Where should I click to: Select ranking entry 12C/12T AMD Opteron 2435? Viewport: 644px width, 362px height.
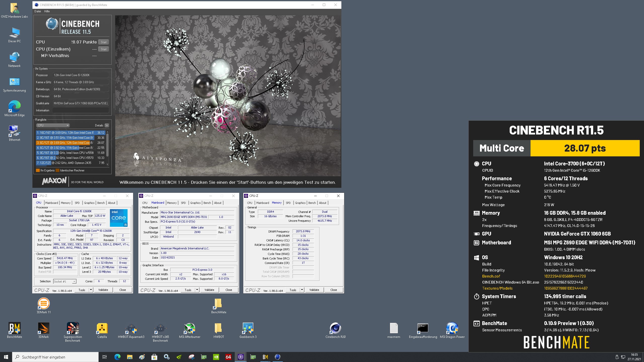(71, 163)
